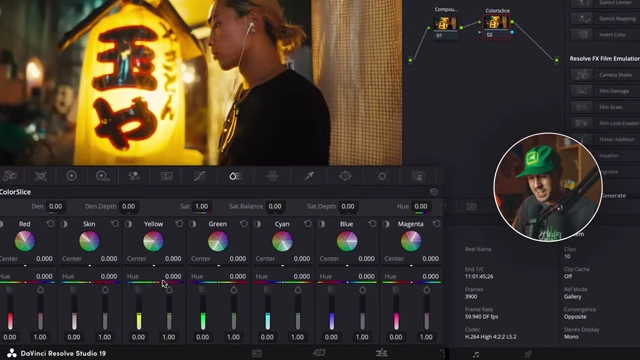Switch to the Cut page
640x360 pixels.
click(x=319, y=353)
